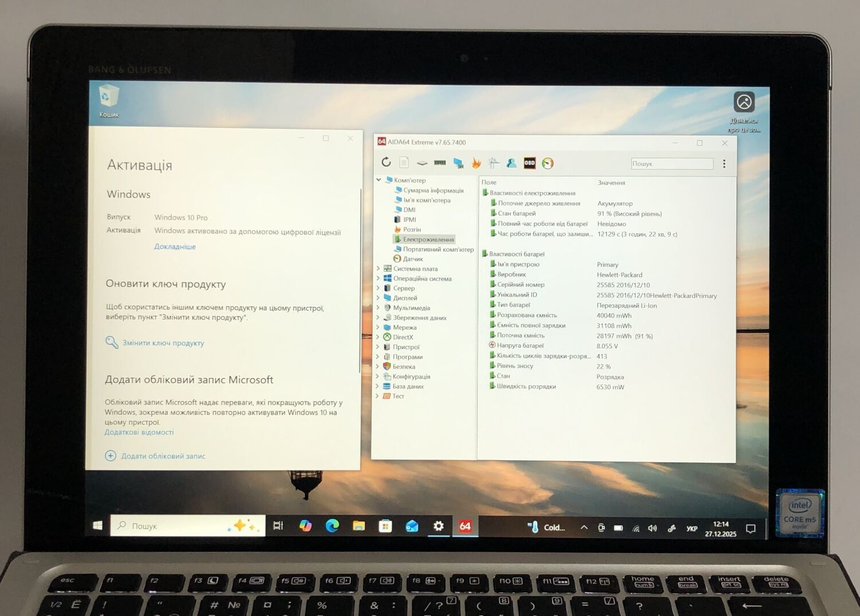This screenshot has width=860, height=616.
Task: Select the Датчик tree item
Action: (x=413, y=259)
